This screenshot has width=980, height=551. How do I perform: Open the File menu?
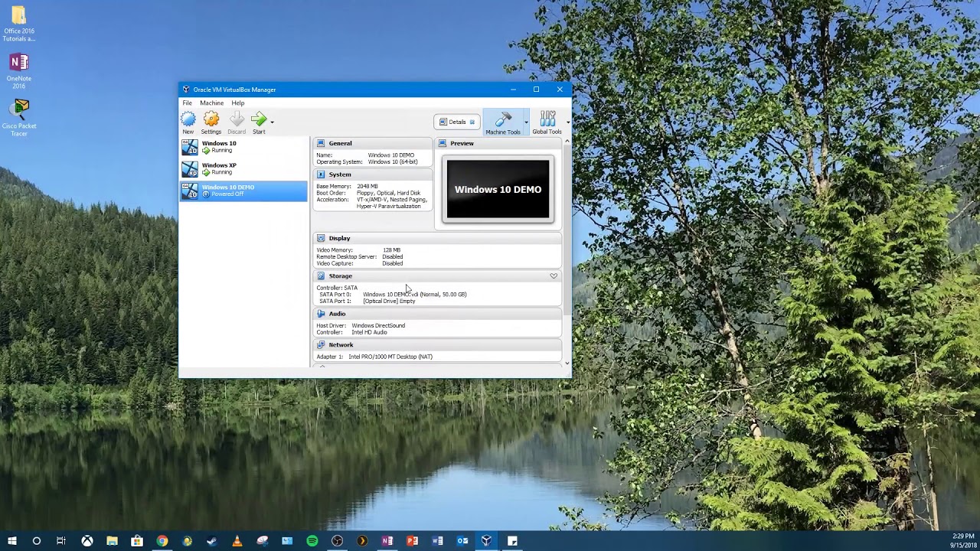[188, 103]
